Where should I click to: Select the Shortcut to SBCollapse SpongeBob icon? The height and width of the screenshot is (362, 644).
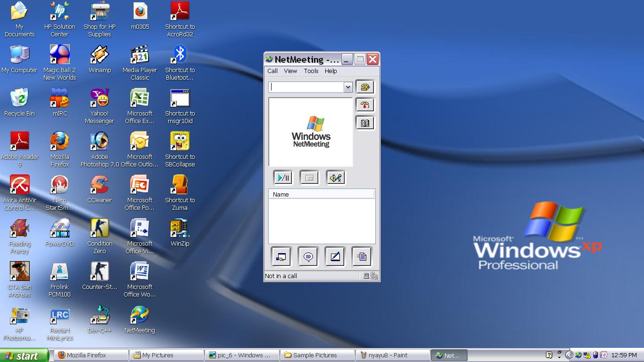click(180, 150)
